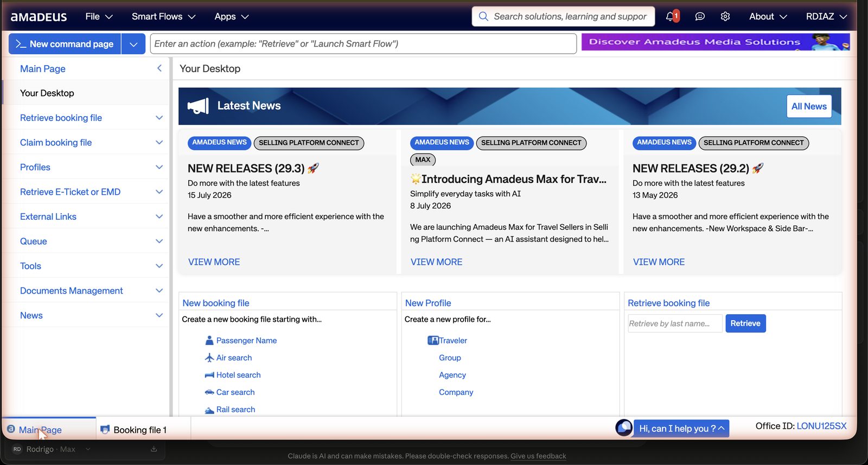The image size is (868, 465).
Task: Click the Agency profile link
Action: pyautogui.click(x=452, y=375)
